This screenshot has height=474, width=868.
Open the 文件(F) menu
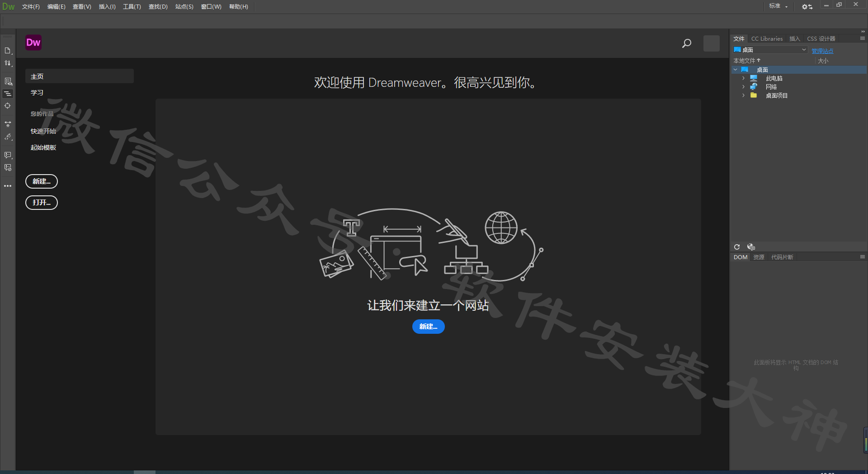tap(31, 7)
